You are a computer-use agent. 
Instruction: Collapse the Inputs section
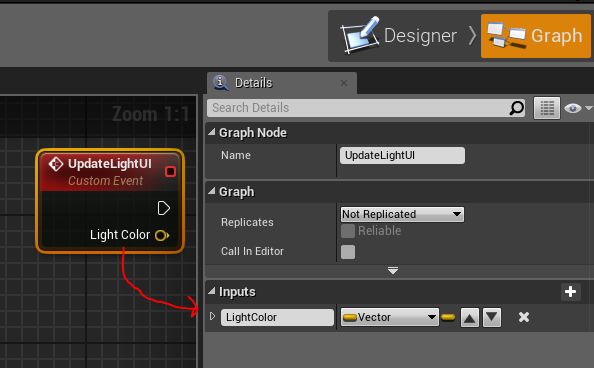pos(212,291)
